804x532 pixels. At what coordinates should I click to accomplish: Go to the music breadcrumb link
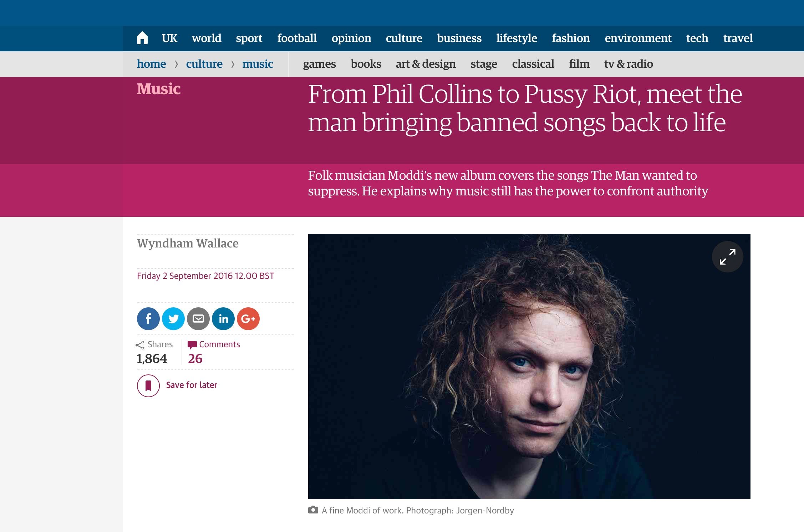[258, 64]
